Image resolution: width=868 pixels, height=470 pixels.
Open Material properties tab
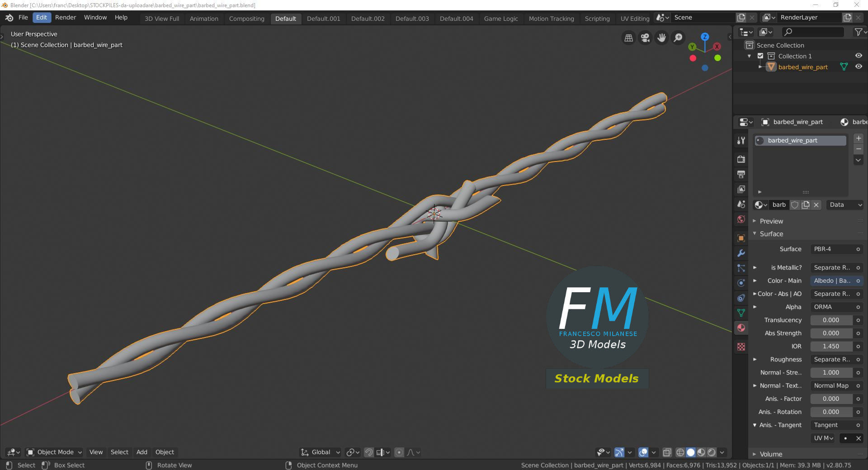(x=741, y=328)
